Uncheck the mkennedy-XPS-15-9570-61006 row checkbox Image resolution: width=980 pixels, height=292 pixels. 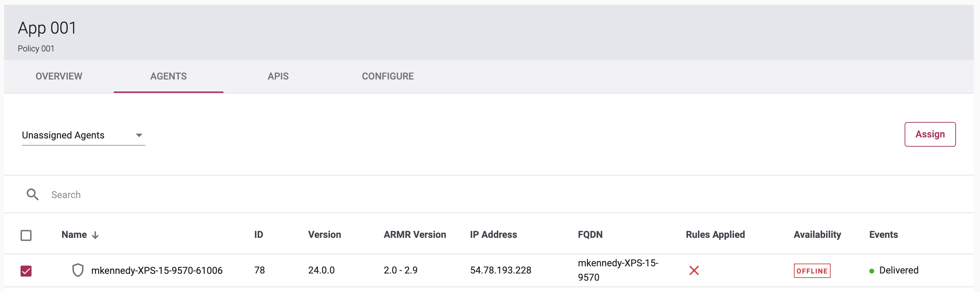[26, 271]
